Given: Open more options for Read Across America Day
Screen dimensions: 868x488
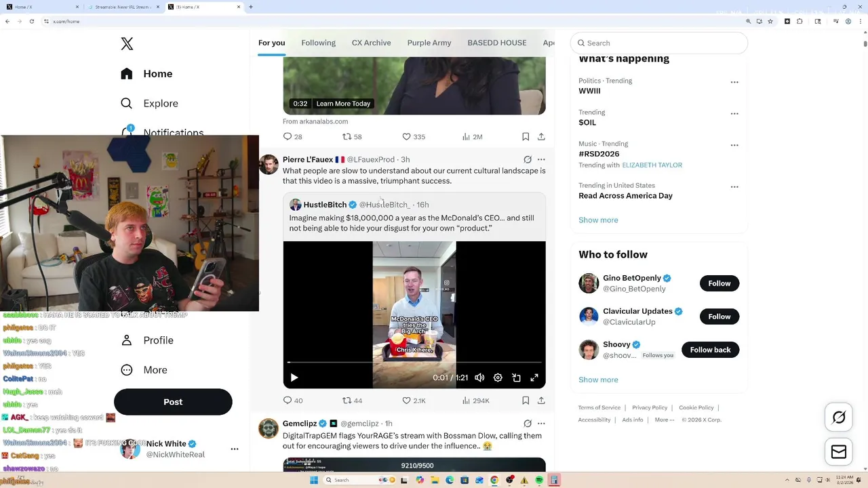Looking at the screenshot, I should pos(734,187).
